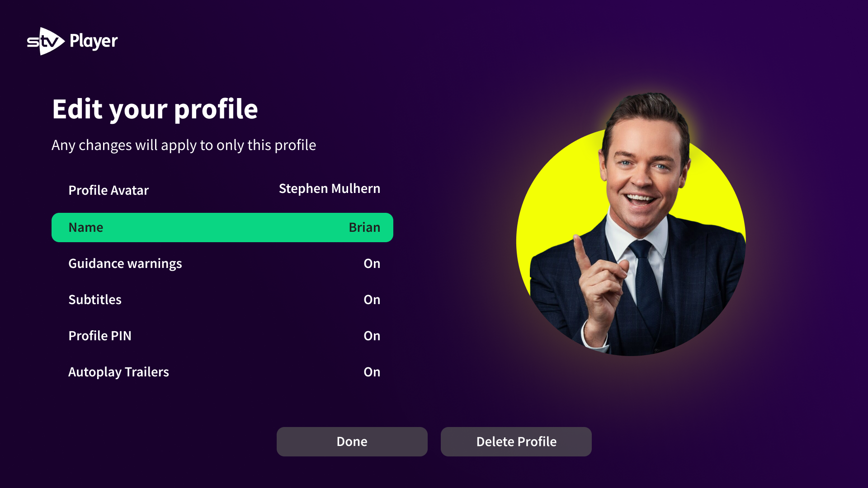868x488 pixels.
Task: Toggle Guidance warnings On value
Action: [x=372, y=263]
